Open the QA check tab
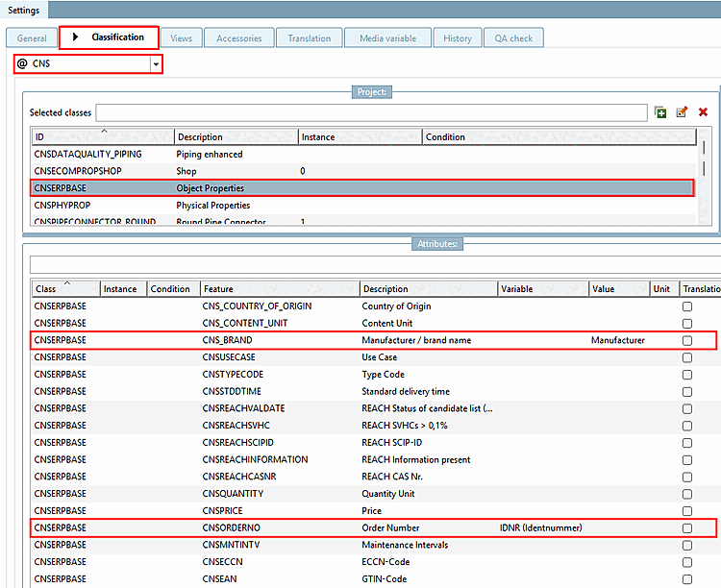Image resolution: width=721 pixels, height=588 pixels. [x=513, y=38]
